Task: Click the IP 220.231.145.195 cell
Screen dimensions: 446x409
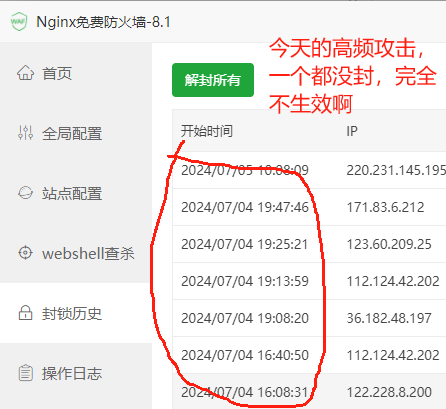Action: click(x=396, y=170)
